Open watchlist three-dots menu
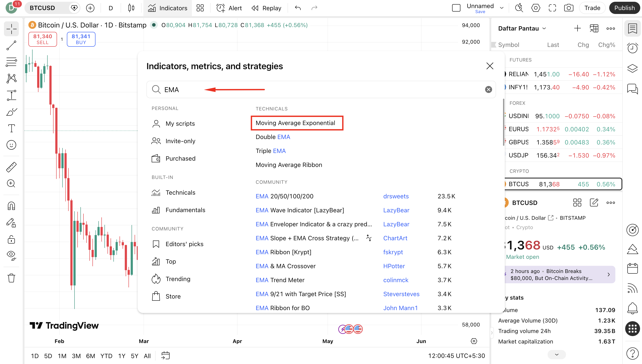 coord(611,28)
